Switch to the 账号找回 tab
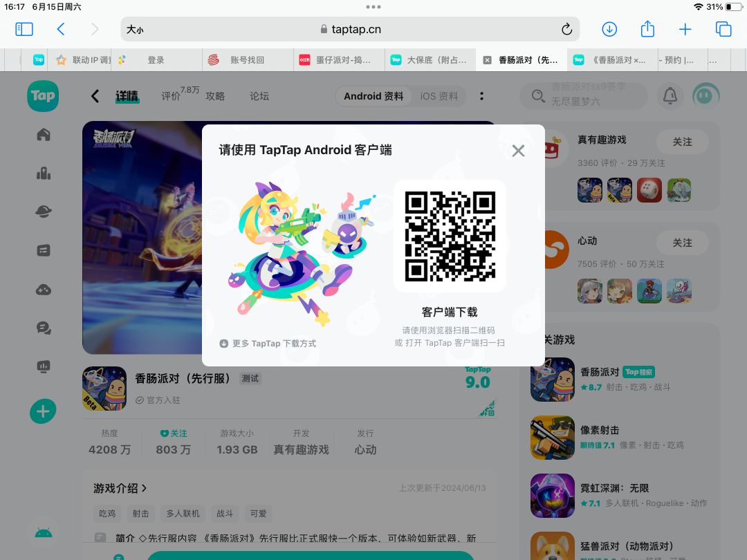Viewport: 747px width, 560px height. tap(248, 60)
